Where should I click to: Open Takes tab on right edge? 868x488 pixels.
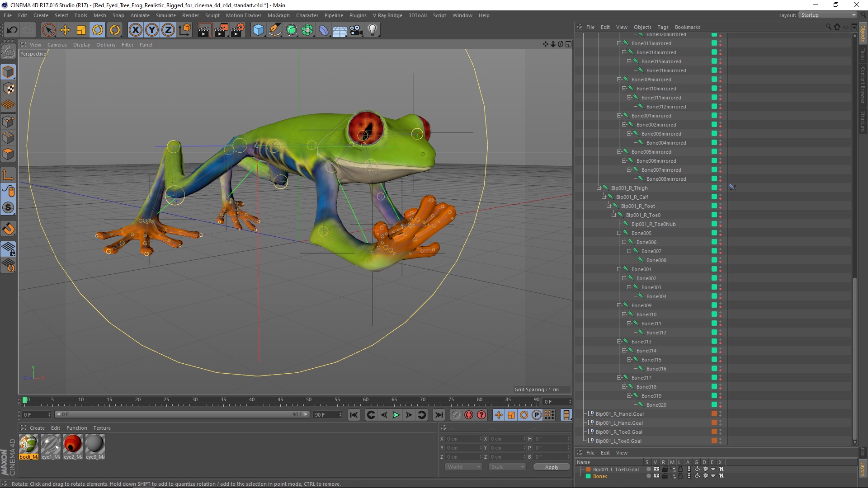[x=863, y=54]
